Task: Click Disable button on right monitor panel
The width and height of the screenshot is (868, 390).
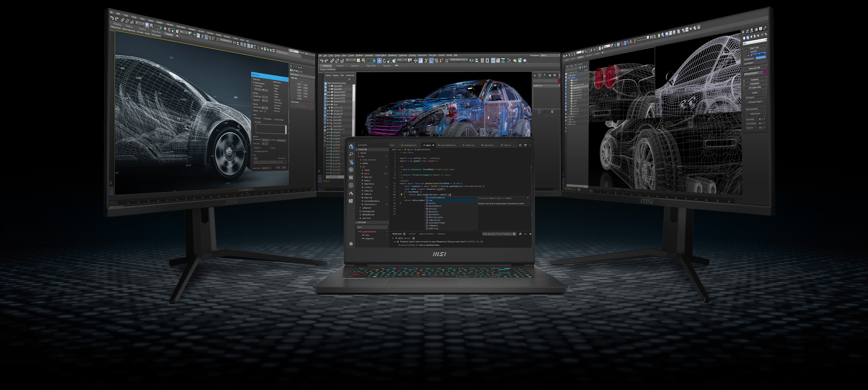Action: pyautogui.click(x=755, y=93)
